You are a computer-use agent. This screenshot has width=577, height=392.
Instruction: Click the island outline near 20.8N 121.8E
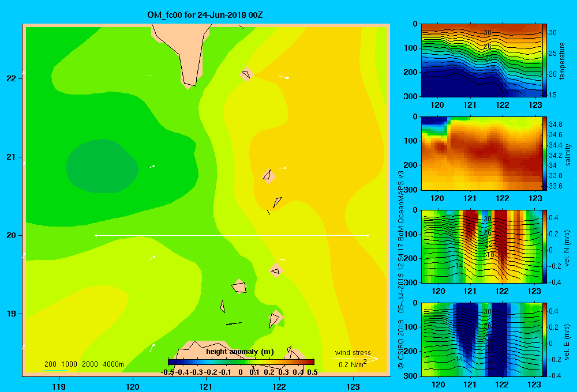[268, 175]
